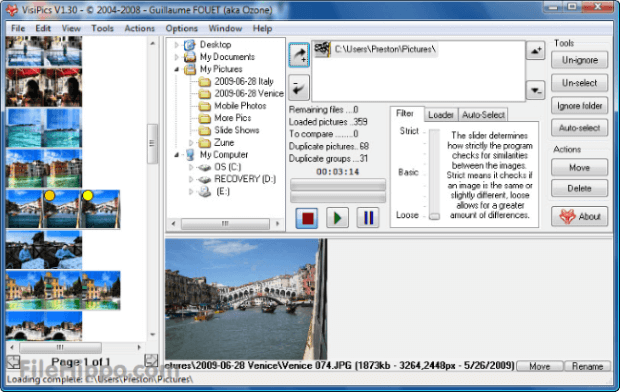Click the fox icon About button
The image size is (620, 392).
click(x=579, y=216)
